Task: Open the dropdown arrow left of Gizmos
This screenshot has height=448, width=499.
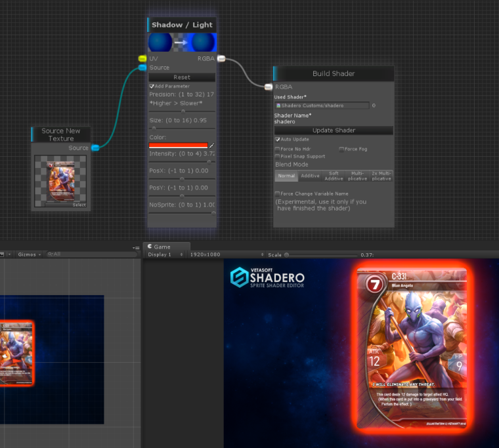Action: [9, 255]
